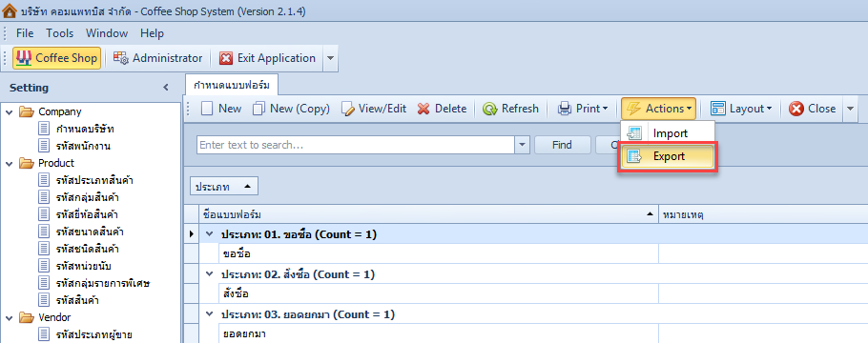Viewport: 868px width, 343px height.
Task: Choose Import from Actions menu
Action: 668,133
